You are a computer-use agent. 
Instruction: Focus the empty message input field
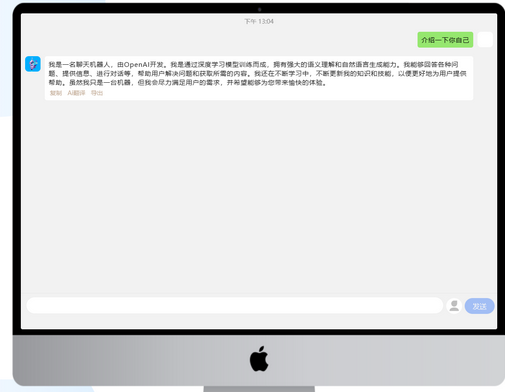[x=235, y=306]
